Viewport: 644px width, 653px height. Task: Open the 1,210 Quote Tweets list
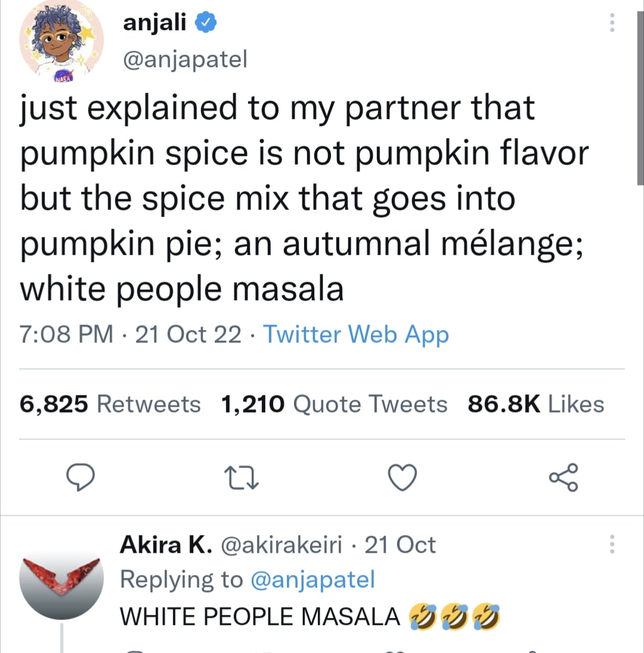pyautogui.click(x=335, y=404)
